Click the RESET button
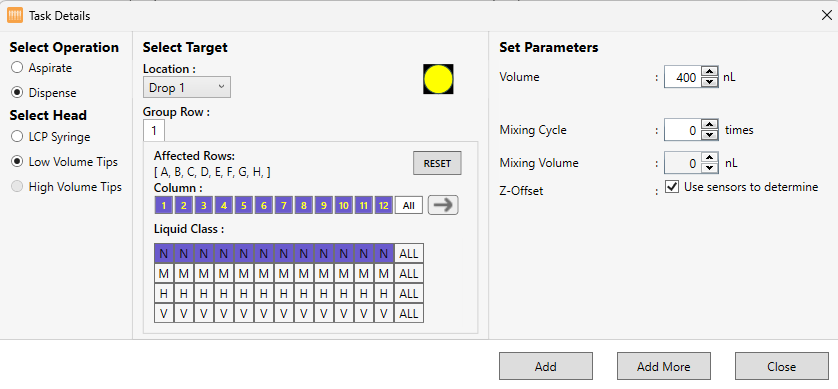Viewport: 838px width, 389px height. (437, 164)
